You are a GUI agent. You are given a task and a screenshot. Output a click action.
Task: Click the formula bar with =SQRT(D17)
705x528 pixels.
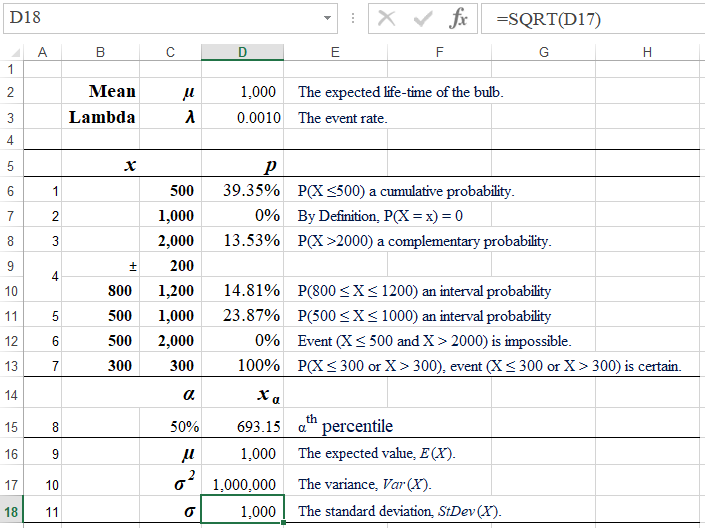(593, 19)
